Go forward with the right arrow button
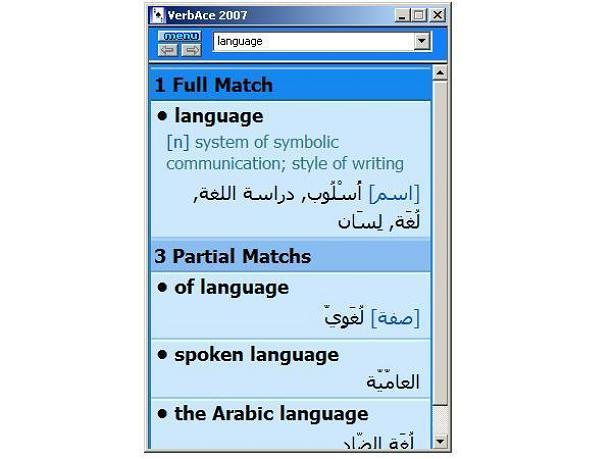Screen dimensions: 612x459 pyautogui.click(x=190, y=49)
